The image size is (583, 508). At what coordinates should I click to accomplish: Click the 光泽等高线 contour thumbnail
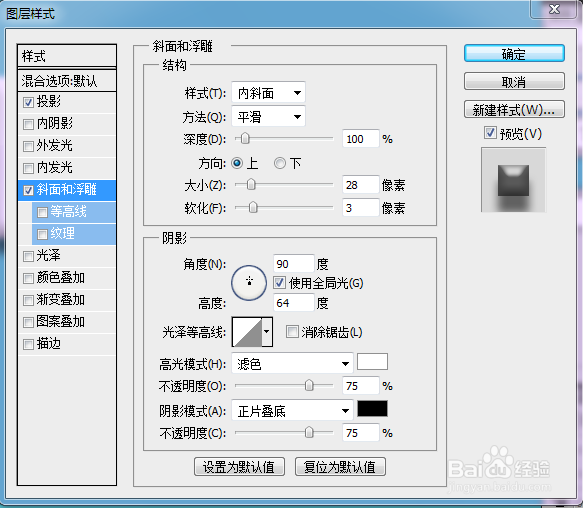247,332
